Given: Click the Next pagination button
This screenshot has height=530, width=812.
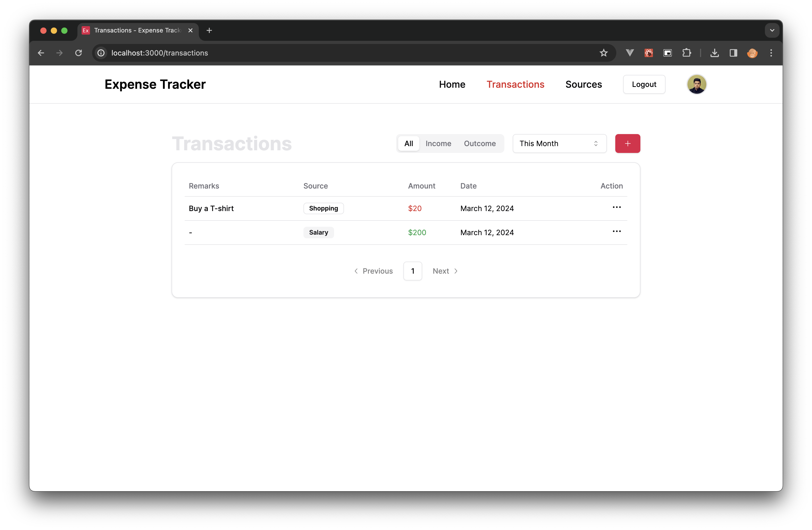Looking at the screenshot, I should [445, 270].
